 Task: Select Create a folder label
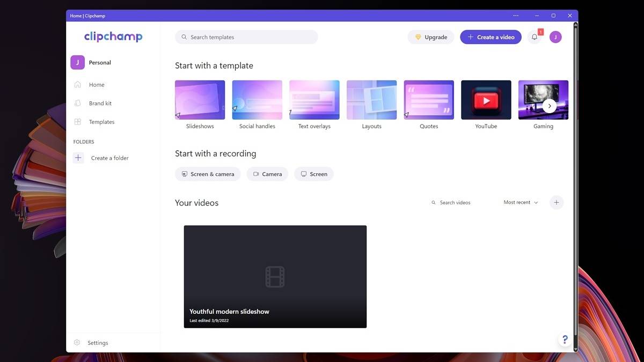point(110,158)
